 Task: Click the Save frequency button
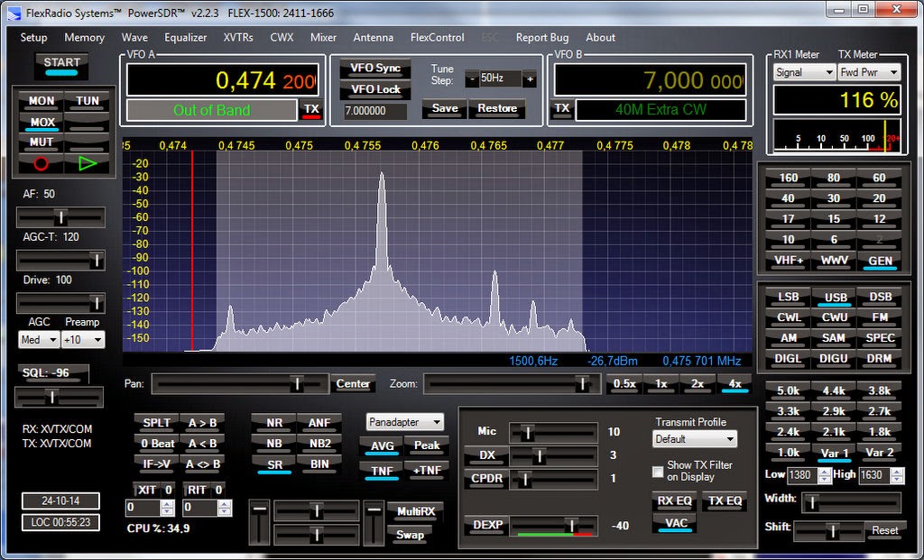[444, 108]
